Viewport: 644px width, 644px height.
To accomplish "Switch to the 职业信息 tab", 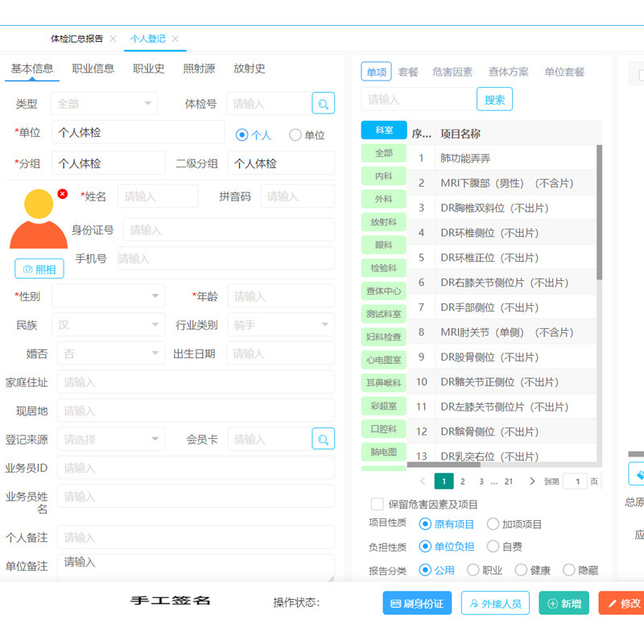I will coord(93,68).
